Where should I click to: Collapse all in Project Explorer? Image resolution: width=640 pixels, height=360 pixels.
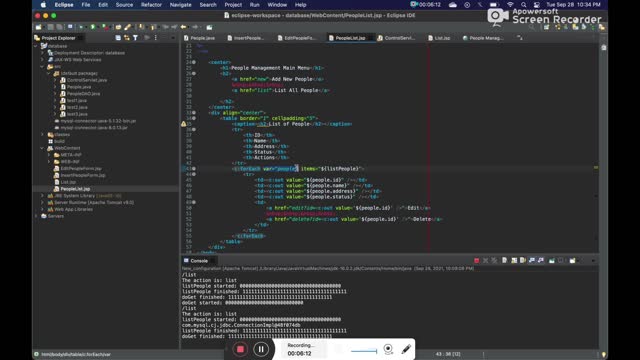(118, 38)
